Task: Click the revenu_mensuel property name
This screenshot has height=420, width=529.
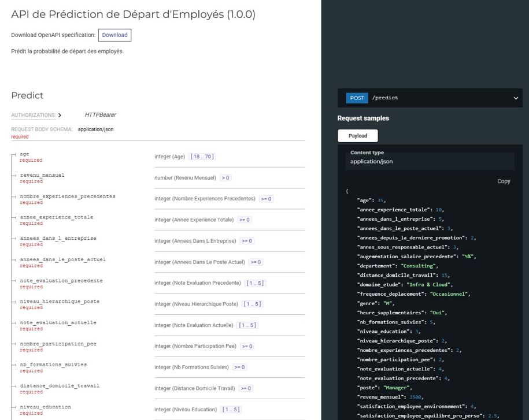Action: [42, 175]
